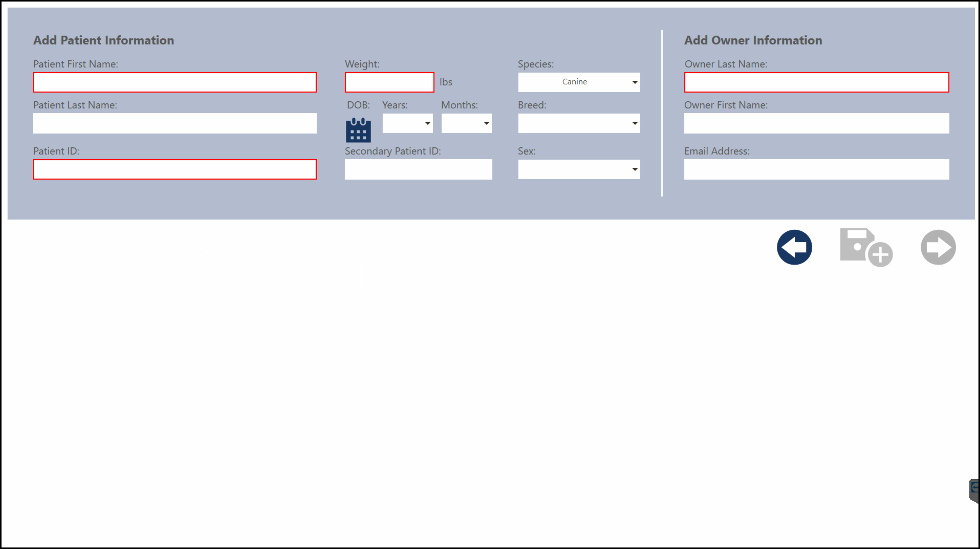Click into the Patient Last Name field
Viewport: 980px width, 549px height.
pos(175,123)
